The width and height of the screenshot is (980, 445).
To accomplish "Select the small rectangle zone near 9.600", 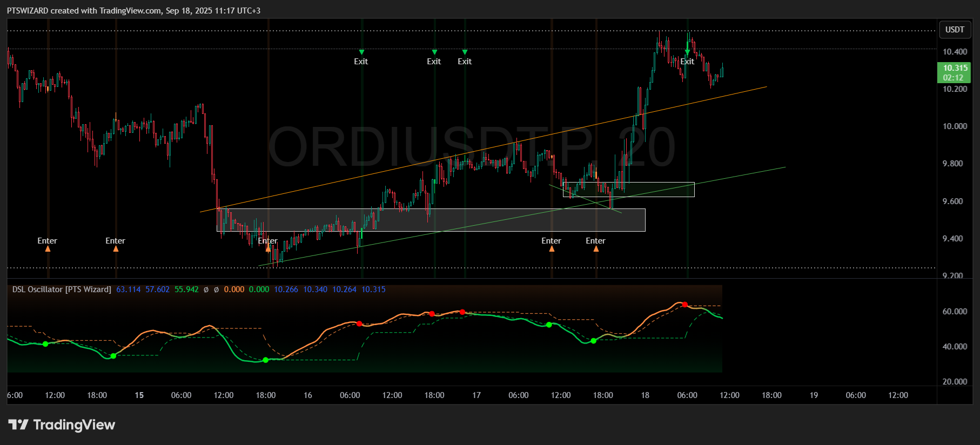I will click(628, 190).
